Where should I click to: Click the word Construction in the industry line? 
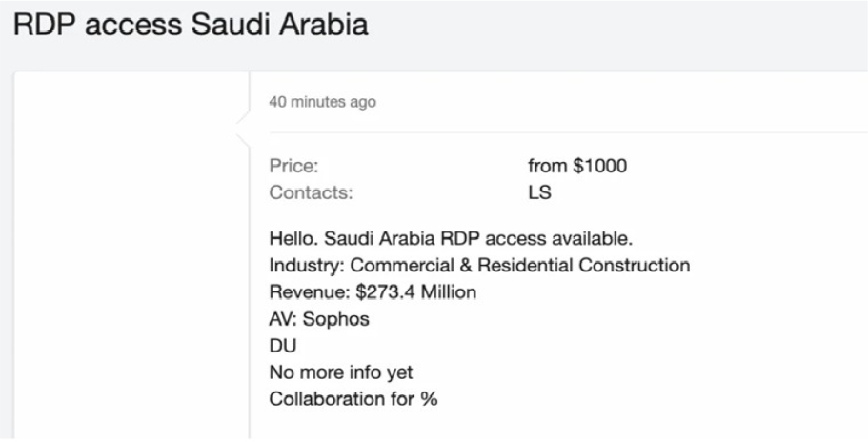coord(635,266)
